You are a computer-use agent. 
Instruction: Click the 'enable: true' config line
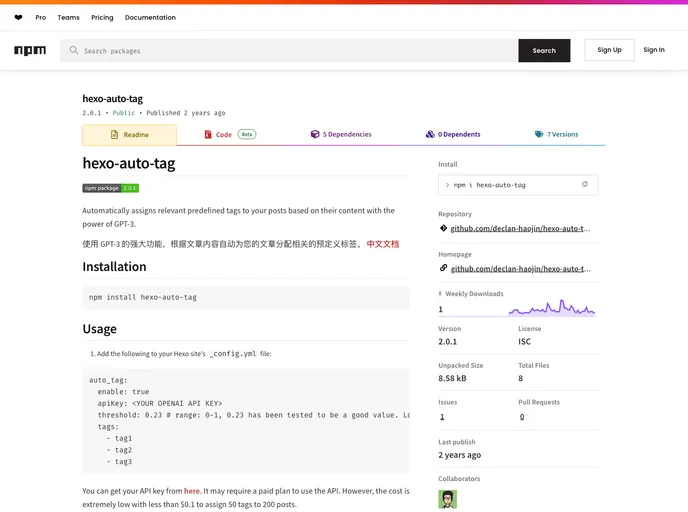click(x=123, y=392)
